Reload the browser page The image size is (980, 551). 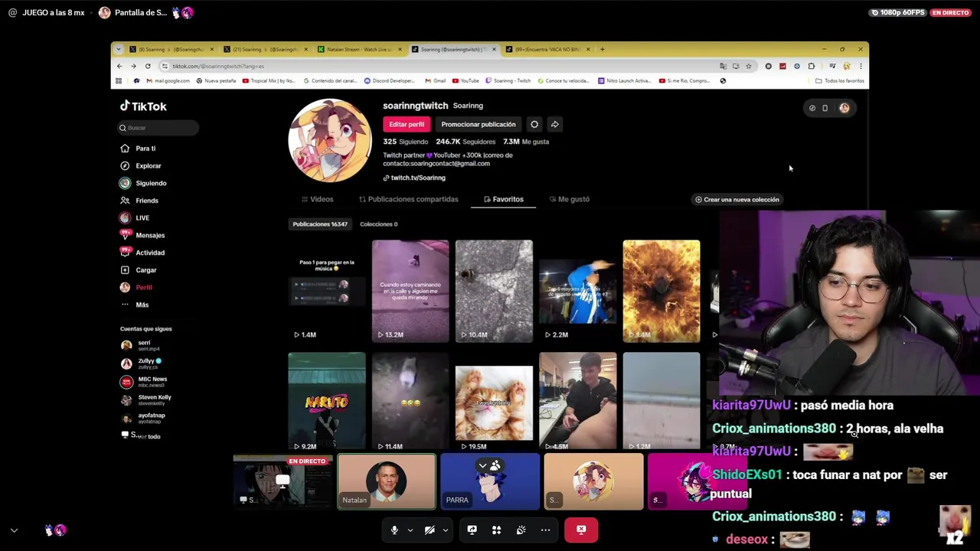click(x=147, y=66)
